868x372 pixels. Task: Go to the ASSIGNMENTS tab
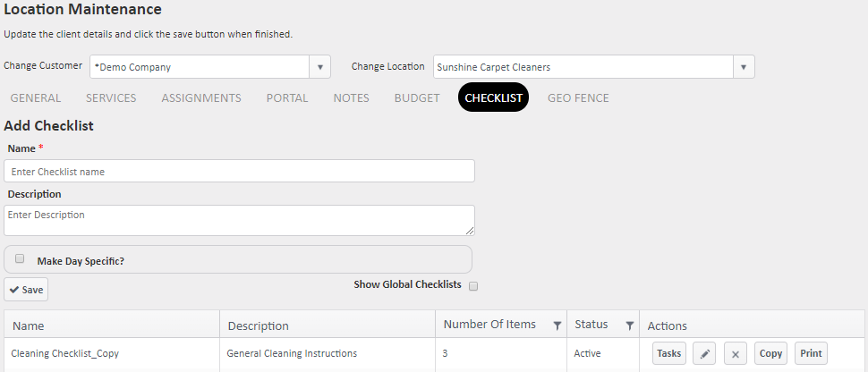click(201, 98)
